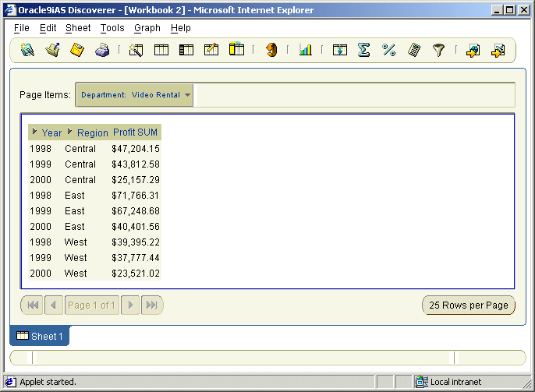Select the $67,248.68 profit cell
The width and height of the screenshot is (535, 392).
pos(136,211)
